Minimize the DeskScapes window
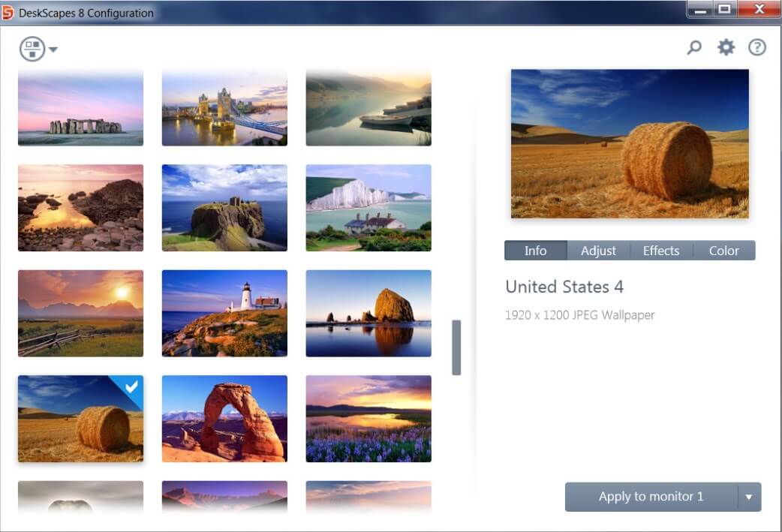The image size is (782, 532). click(700, 10)
